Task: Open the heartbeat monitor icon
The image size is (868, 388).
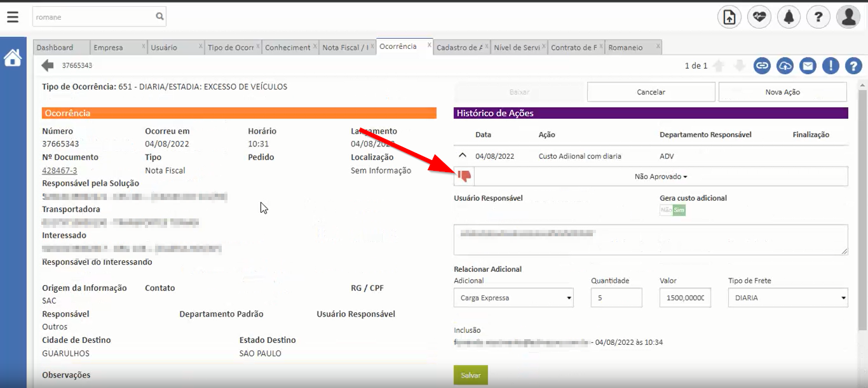Action: pyautogui.click(x=759, y=17)
